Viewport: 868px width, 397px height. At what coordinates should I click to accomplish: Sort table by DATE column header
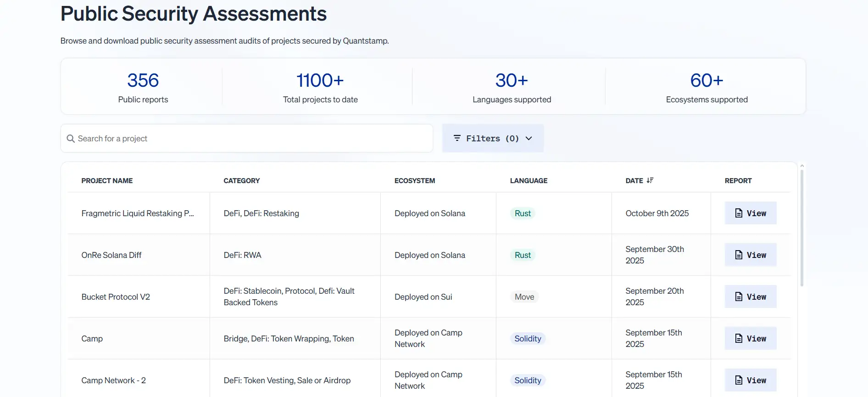(634, 181)
